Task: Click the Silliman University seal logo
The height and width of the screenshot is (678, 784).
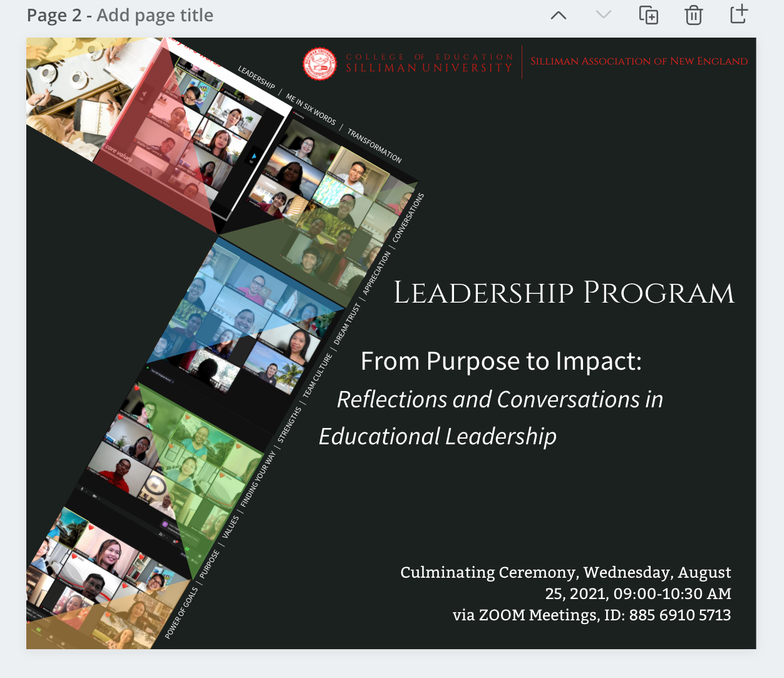Action: pos(320,64)
